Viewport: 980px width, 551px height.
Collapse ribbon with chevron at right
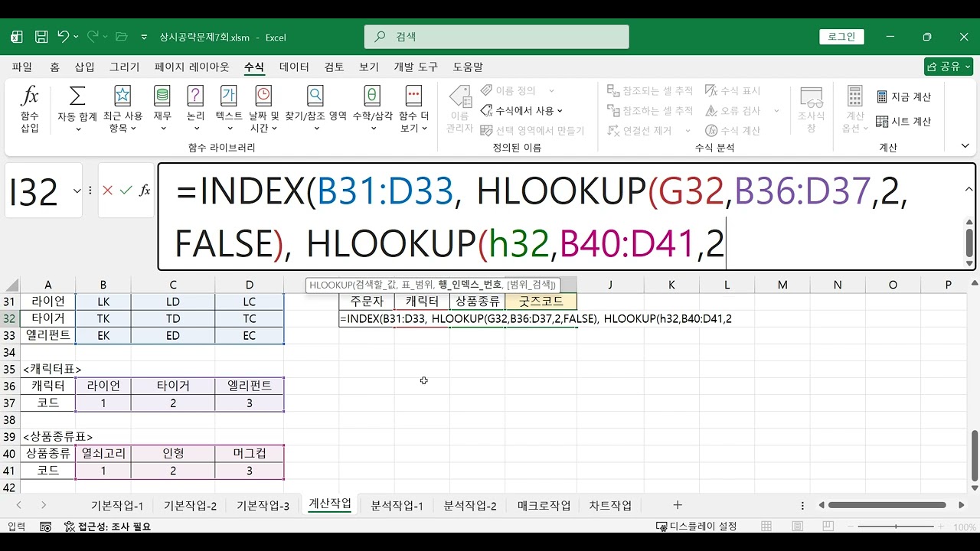pos(965,146)
